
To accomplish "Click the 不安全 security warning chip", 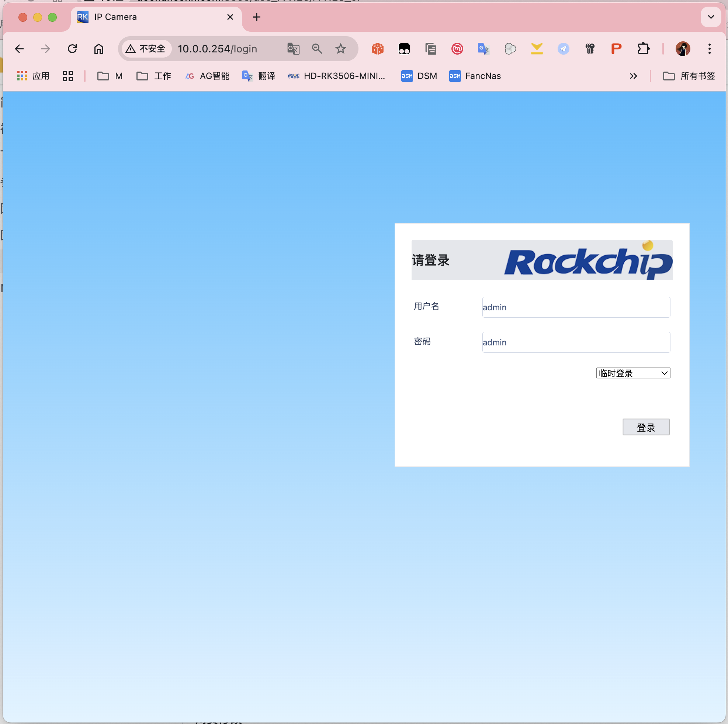I will (146, 49).
